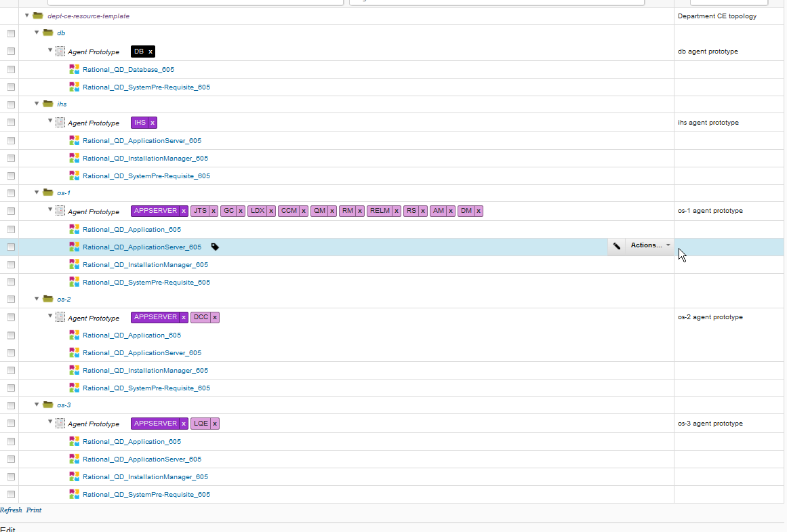Remove the JTS tag via its x
787x532 pixels.
tap(214, 211)
